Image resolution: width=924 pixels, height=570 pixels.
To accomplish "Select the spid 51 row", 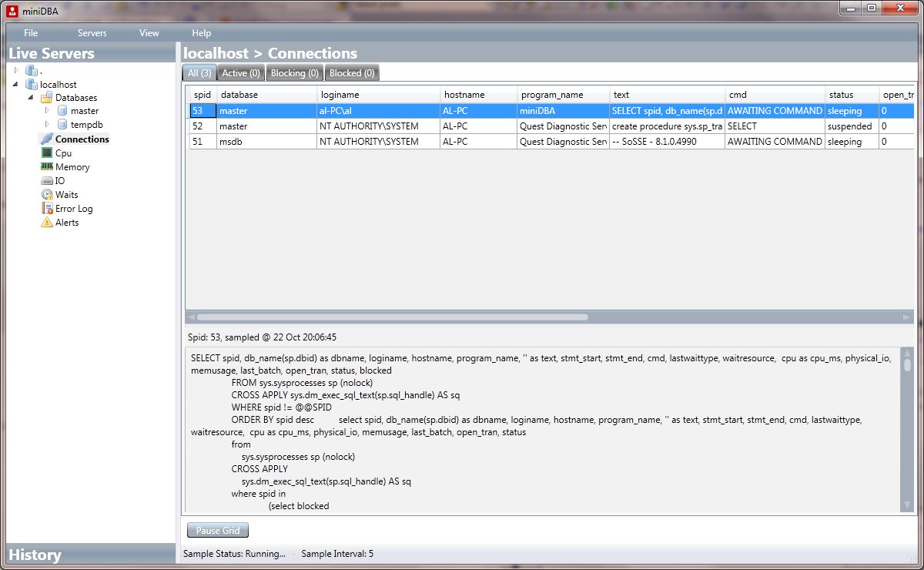I will coord(551,142).
